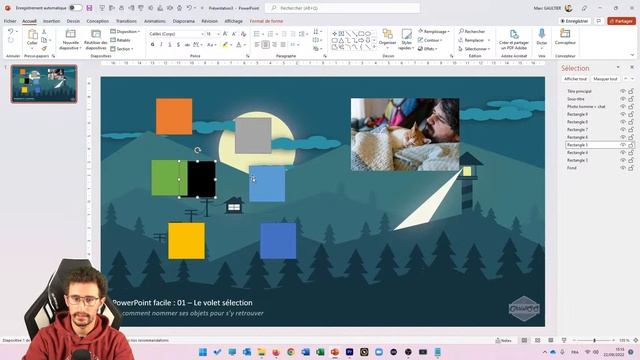The width and height of the screenshot is (640, 360).
Task: Switch to normal view in status bar
Action: point(524,340)
